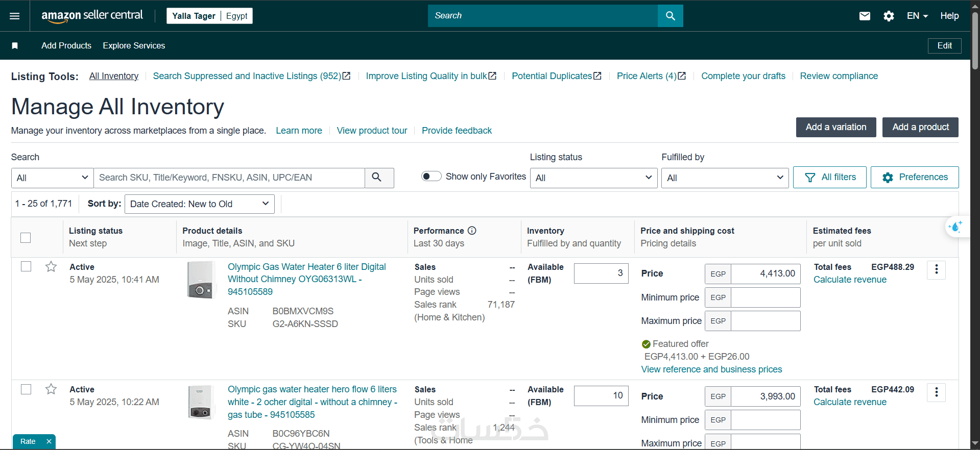This screenshot has height=450, width=980.
Task: Click the SKU, Title/Keyword search field
Action: tap(229, 178)
